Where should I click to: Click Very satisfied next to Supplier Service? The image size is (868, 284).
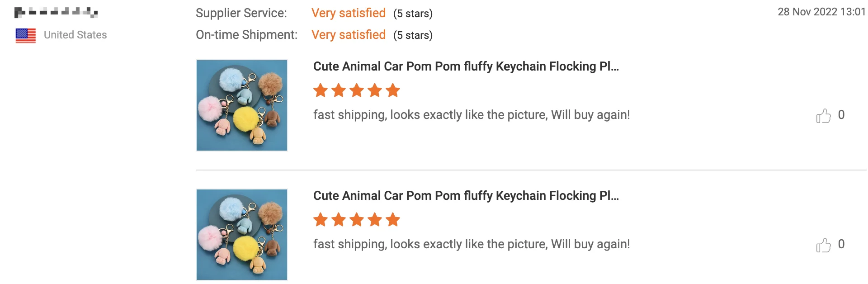coord(348,13)
